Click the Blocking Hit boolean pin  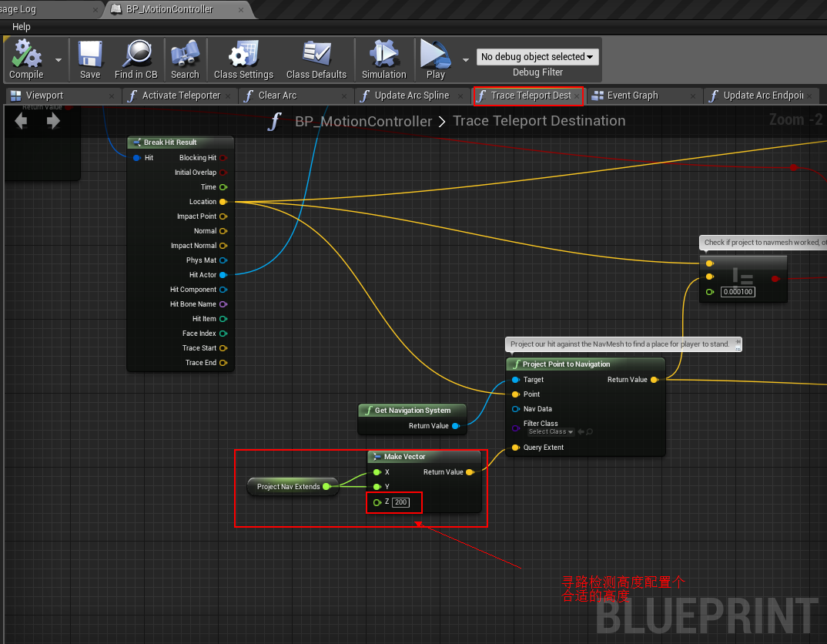[223, 158]
